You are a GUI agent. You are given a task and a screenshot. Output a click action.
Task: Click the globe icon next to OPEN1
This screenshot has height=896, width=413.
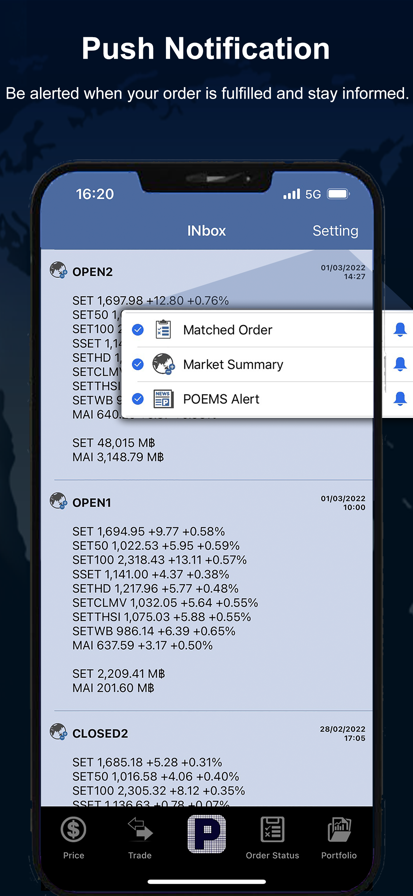(58, 501)
